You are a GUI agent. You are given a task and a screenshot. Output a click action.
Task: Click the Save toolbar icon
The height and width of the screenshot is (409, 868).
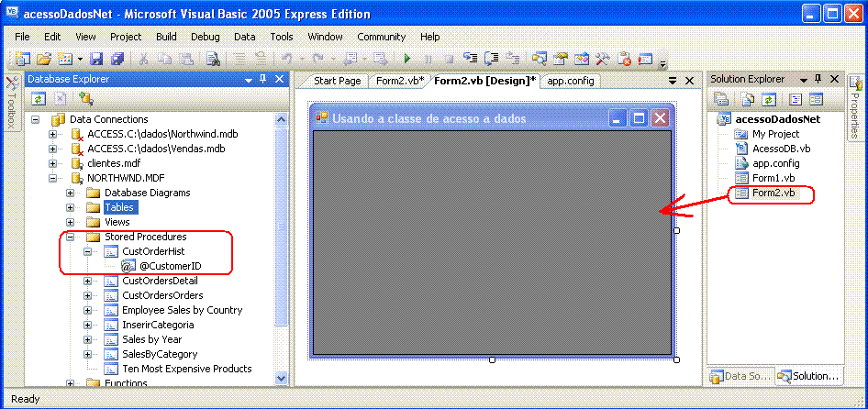(x=96, y=59)
